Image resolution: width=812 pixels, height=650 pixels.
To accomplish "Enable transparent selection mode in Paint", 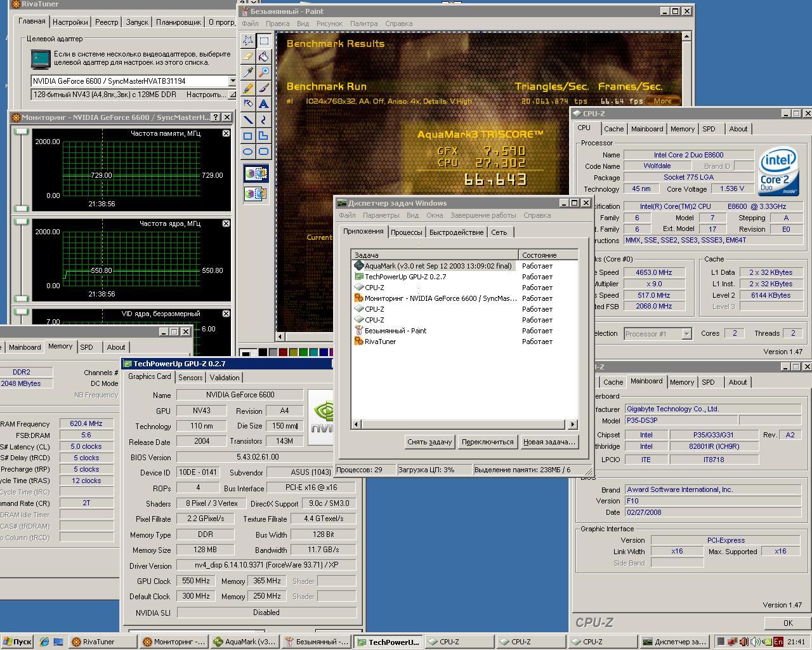I will (256, 193).
